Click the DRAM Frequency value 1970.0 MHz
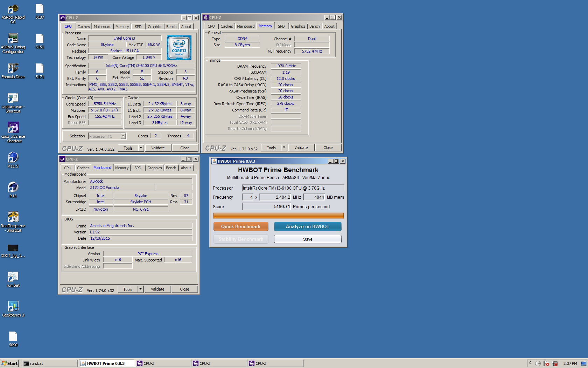The image size is (588, 368). (286, 66)
